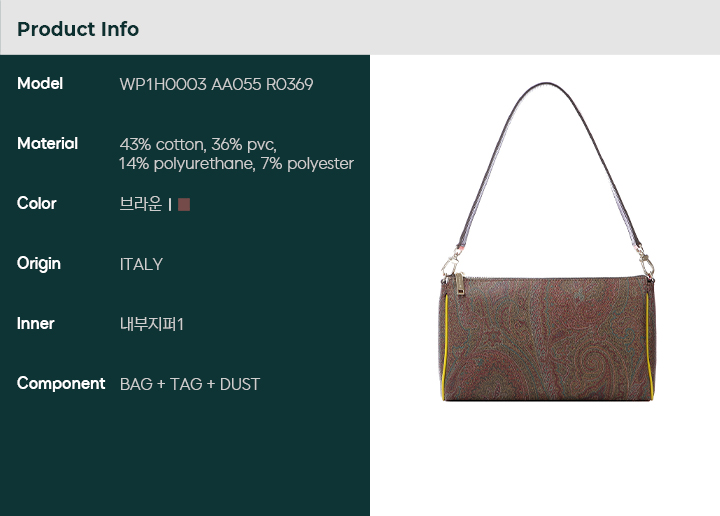Image resolution: width=720 pixels, height=516 pixels.
Task: Click the Component label
Action: (x=61, y=383)
